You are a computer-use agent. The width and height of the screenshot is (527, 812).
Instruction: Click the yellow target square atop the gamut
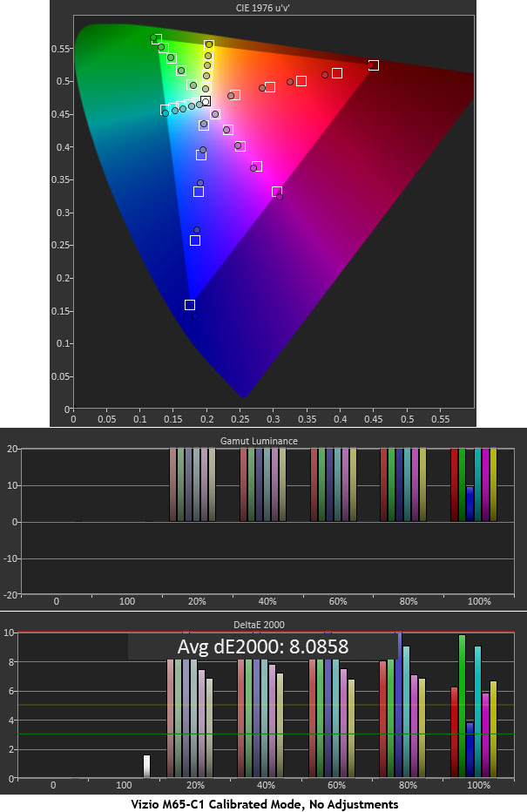pyautogui.click(x=209, y=44)
